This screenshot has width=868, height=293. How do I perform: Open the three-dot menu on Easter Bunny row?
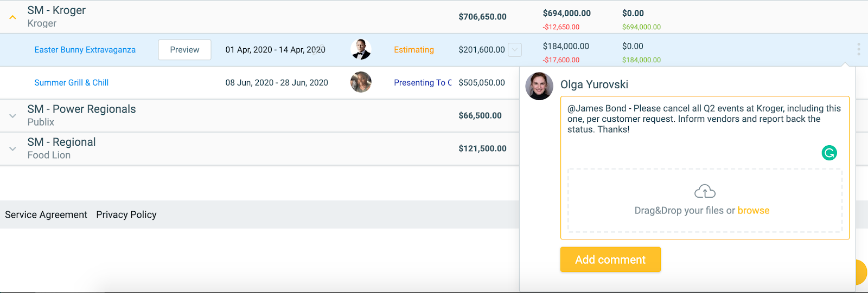click(858, 49)
